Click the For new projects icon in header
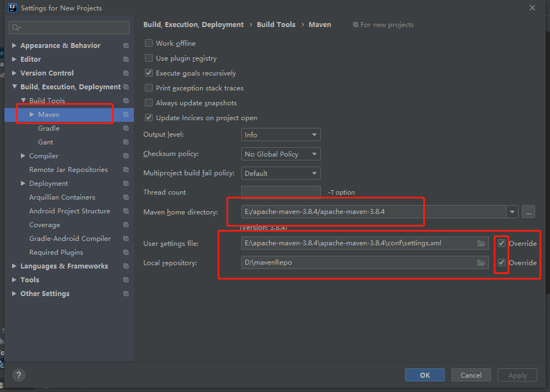The height and width of the screenshot is (392, 550). coord(355,25)
